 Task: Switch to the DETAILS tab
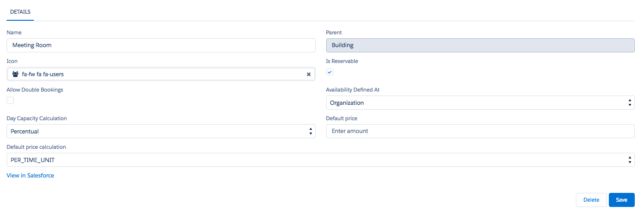tap(20, 11)
